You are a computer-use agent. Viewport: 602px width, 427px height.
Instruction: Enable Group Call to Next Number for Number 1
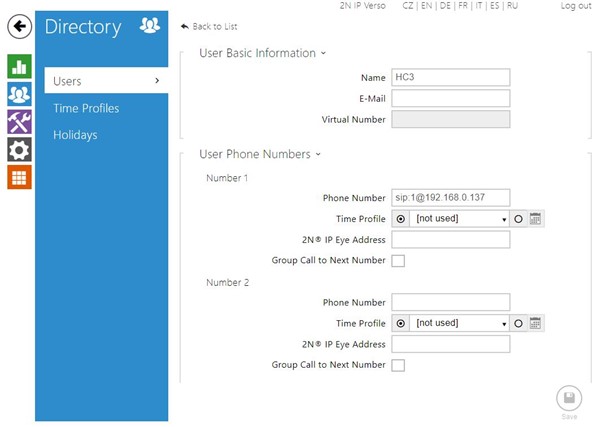[x=398, y=261]
